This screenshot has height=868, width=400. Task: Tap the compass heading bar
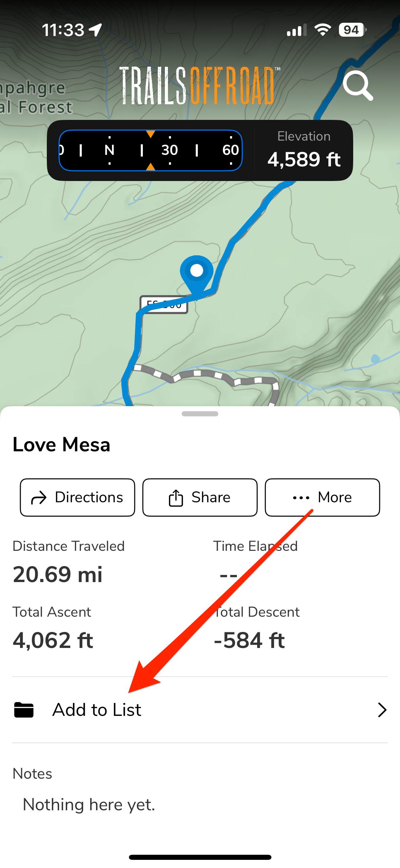pyautogui.click(x=151, y=150)
